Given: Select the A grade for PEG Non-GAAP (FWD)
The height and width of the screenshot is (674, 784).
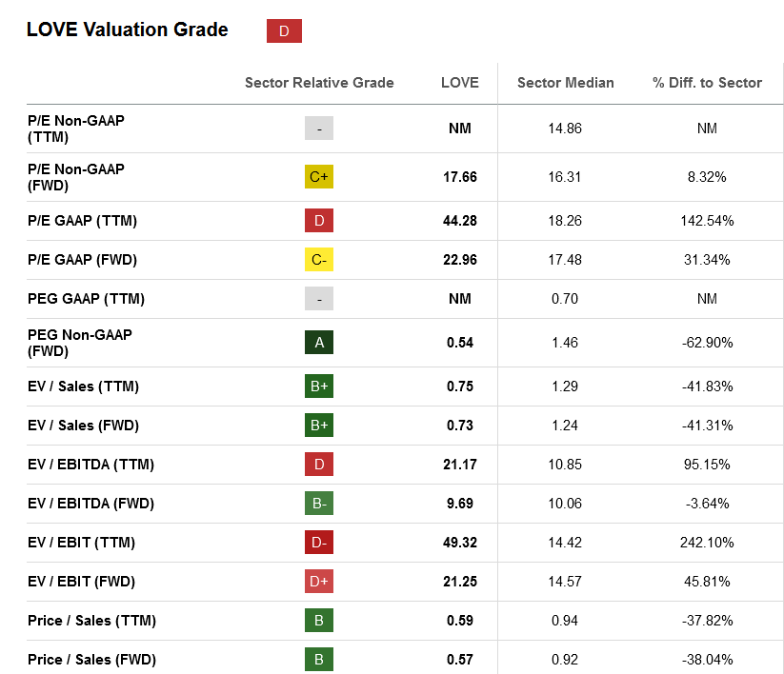Looking at the screenshot, I should (x=319, y=342).
